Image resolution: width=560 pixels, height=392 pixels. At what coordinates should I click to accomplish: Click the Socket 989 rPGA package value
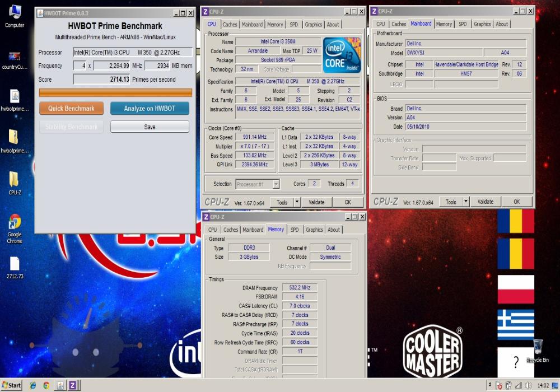tap(278, 60)
